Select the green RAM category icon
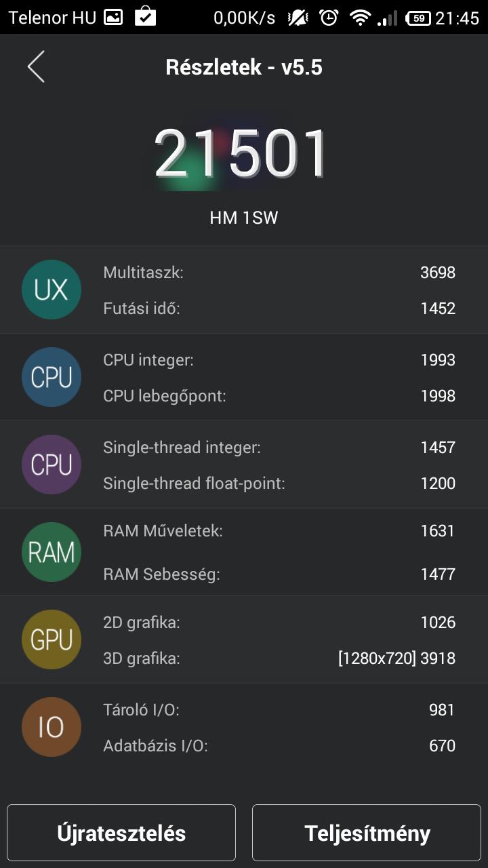 click(52, 552)
